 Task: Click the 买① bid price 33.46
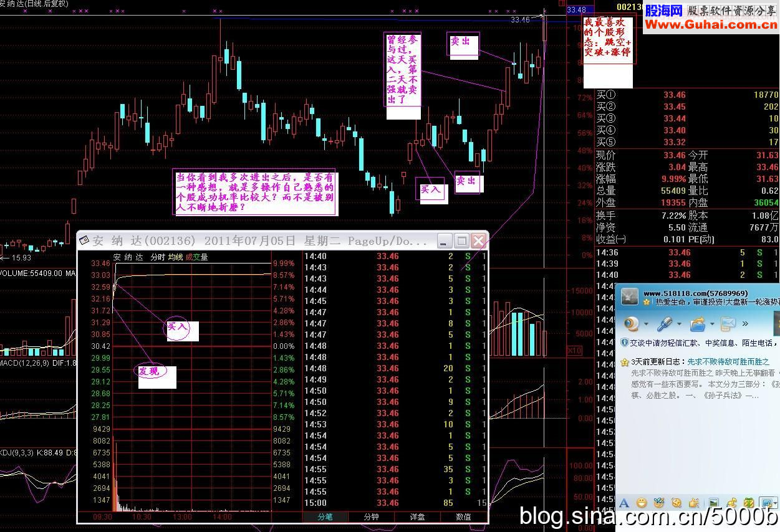pos(675,95)
